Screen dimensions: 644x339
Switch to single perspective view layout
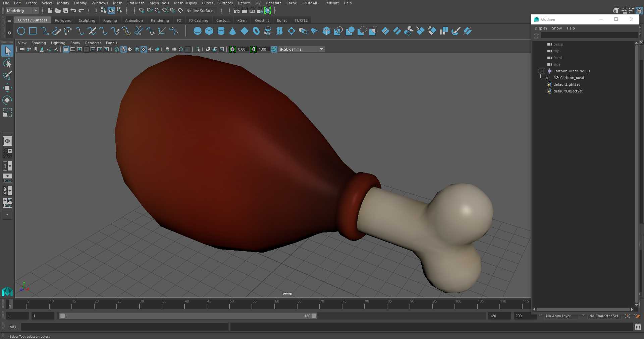(7, 141)
